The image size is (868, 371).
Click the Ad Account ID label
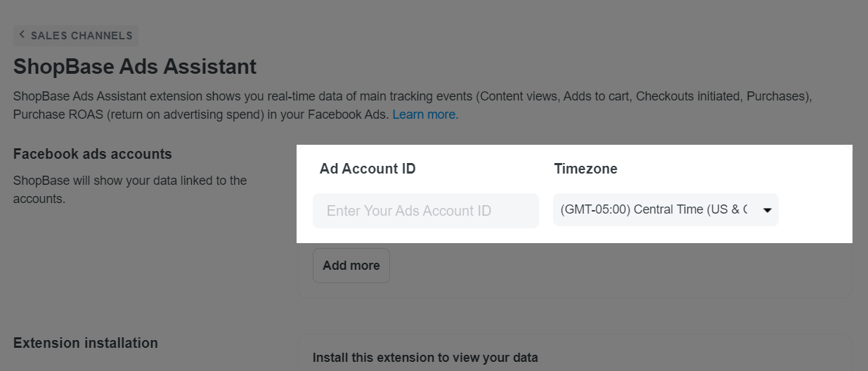(x=368, y=169)
